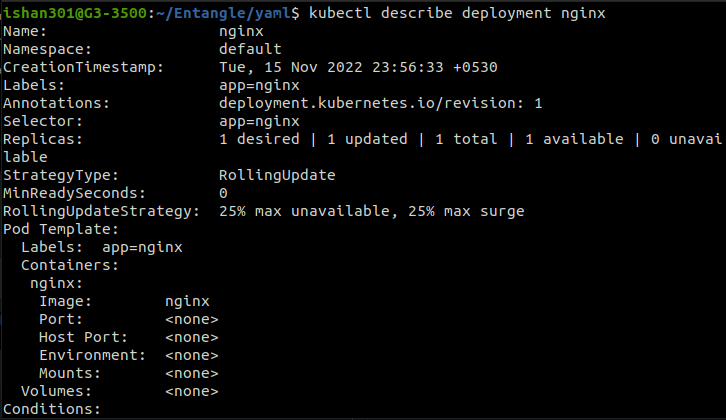Click the CreationTimestamp date value
Image resolution: width=726 pixels, height=420 pixels.
coord(358,67)
